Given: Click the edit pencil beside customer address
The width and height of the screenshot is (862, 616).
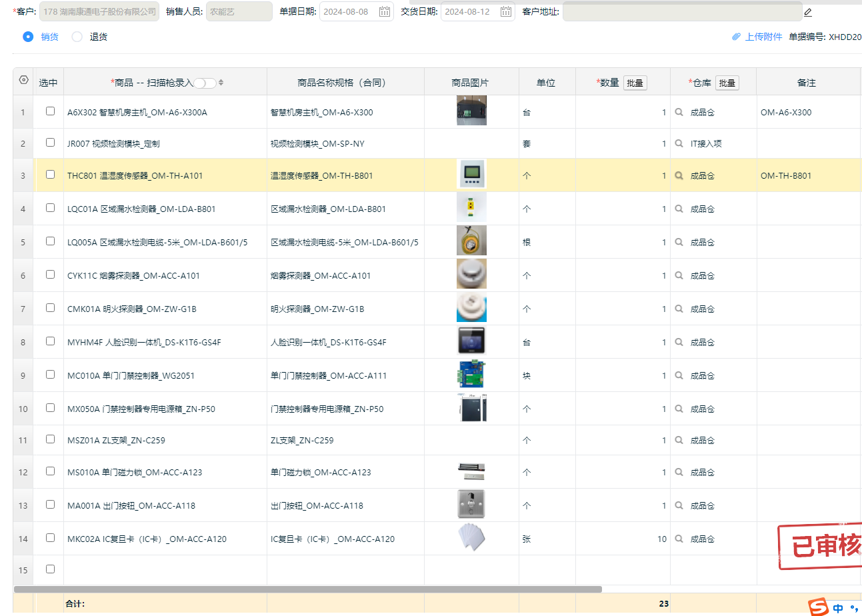Looking at the screenshot, I should point(808,12).
